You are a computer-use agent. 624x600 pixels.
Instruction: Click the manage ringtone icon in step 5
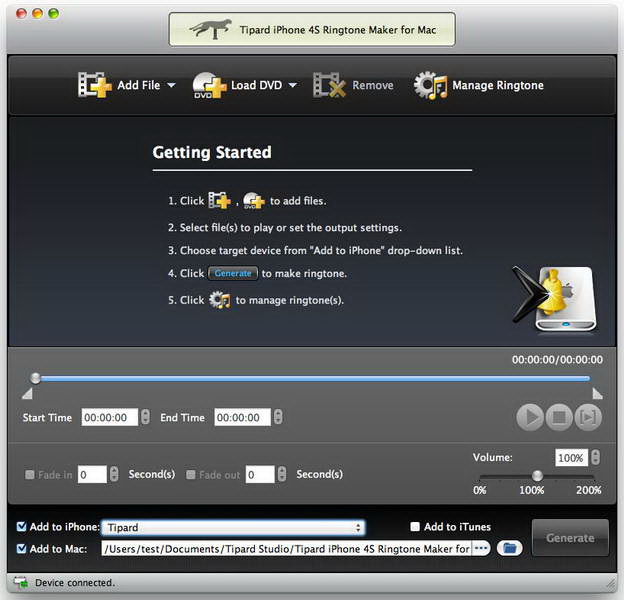click(x=220, y=300)
